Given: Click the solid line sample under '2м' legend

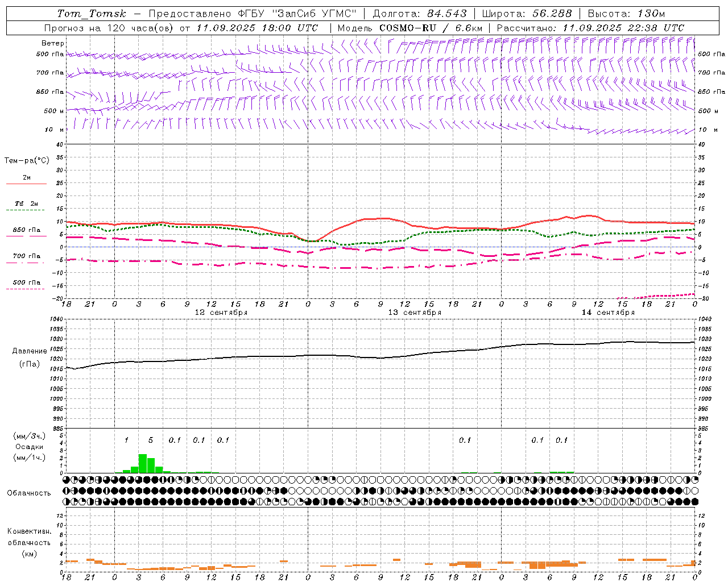Looking at the screenshot, I should (26, 184).
